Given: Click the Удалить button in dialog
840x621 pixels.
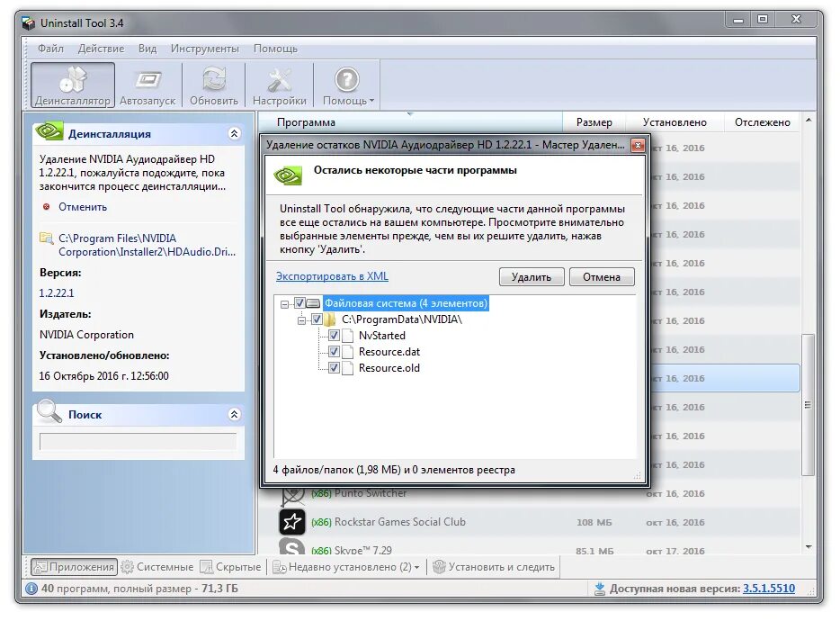Looking at the screenshot, I should 531,276.
